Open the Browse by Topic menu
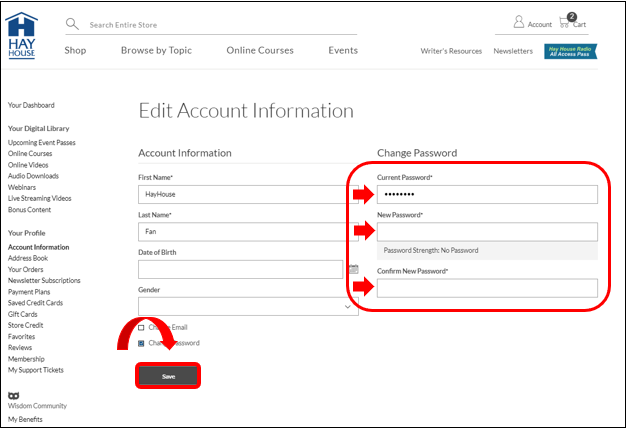Viewport: 627px width, 429px height. click(x=156, y=51)
